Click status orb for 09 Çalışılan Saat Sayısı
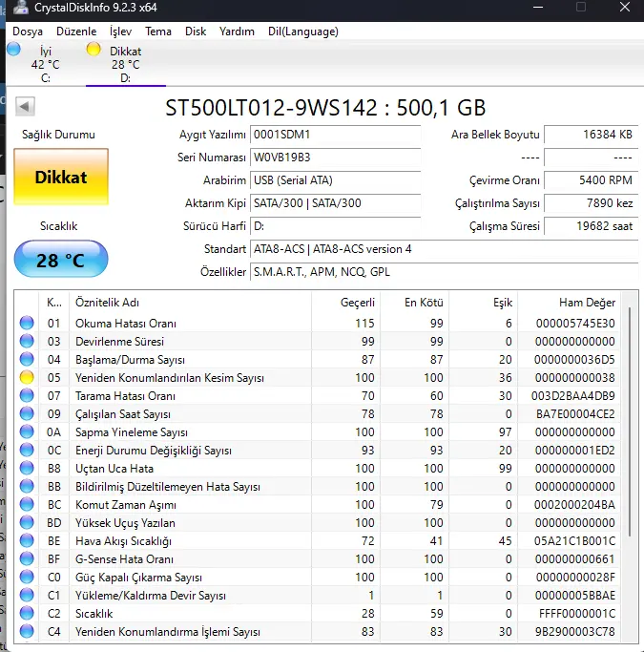Image resolution: width=644 pixels, height=652 pixels. (27, 413)
